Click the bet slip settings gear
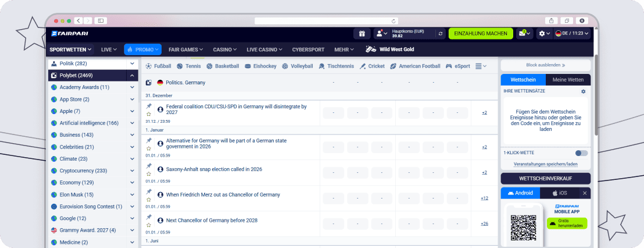Screen dimensions: 644x248 (583, 91)
